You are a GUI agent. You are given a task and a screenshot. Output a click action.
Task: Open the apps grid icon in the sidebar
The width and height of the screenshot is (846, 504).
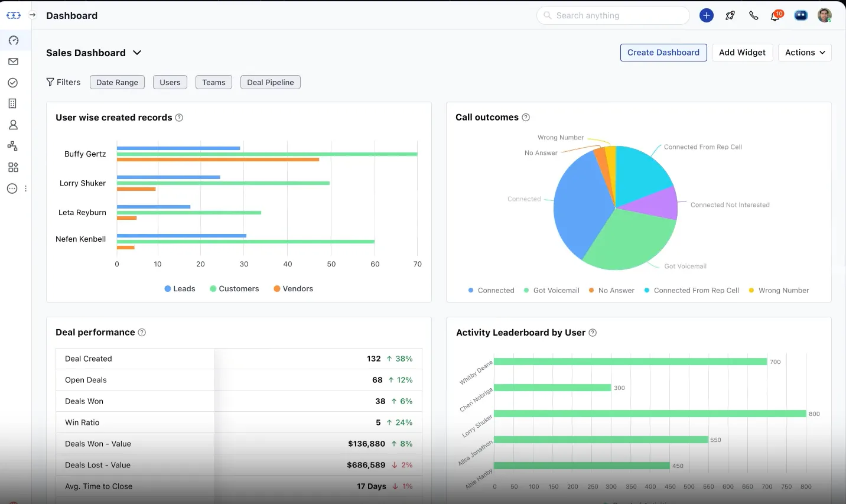[x=13, y=167]
